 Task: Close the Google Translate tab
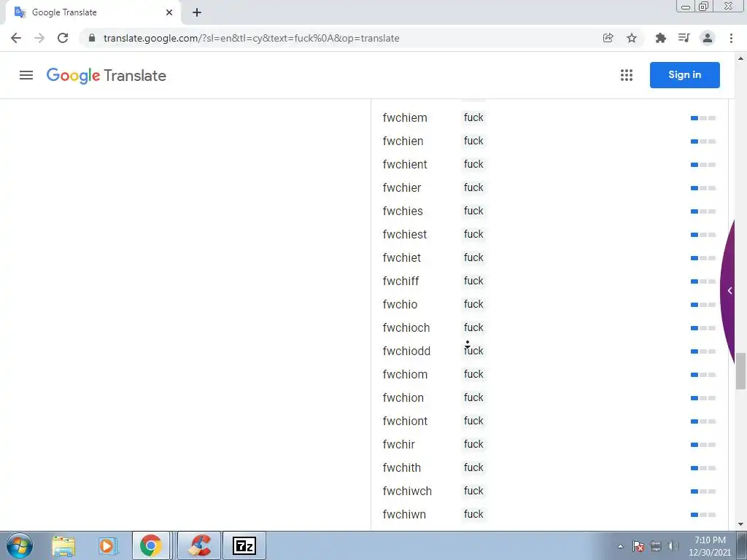point(169,12)
